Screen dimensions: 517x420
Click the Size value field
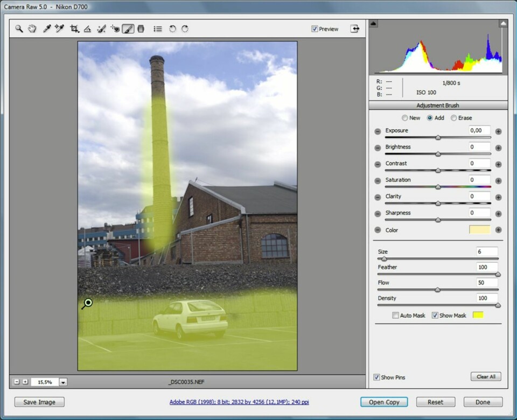click(487, 251)
